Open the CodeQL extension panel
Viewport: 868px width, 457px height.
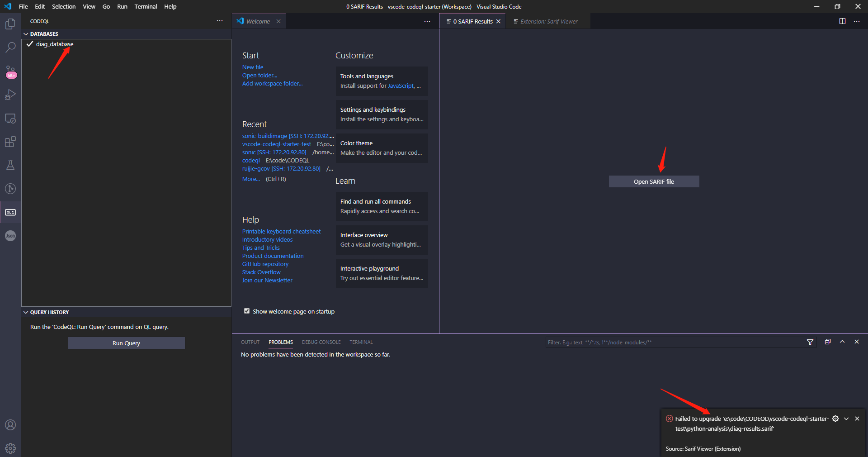pyautogui.click(x=10, y=212)
